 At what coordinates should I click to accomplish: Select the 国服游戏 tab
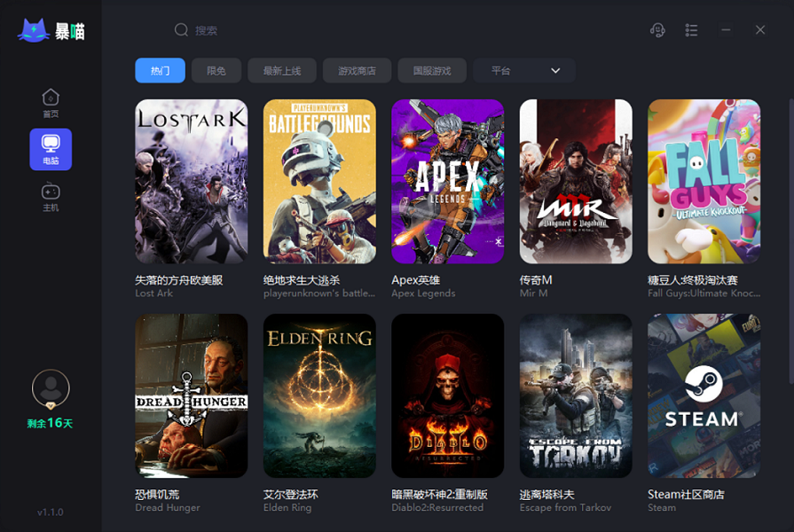(432, 70)
